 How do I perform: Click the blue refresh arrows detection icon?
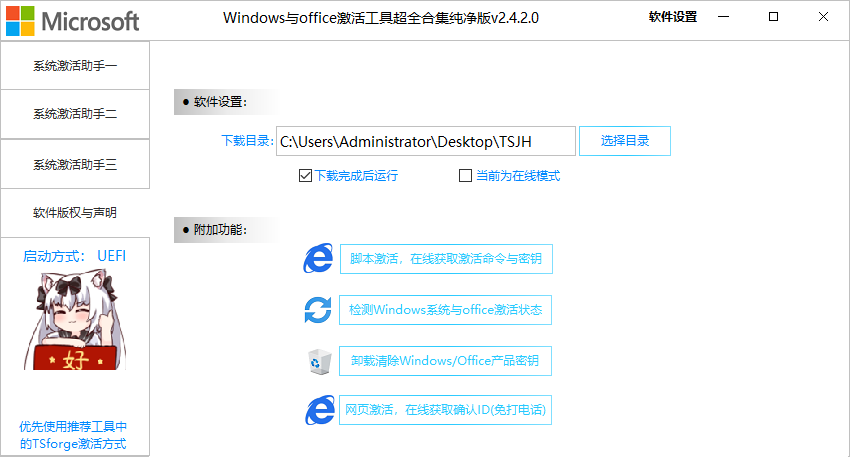point(318,310)
